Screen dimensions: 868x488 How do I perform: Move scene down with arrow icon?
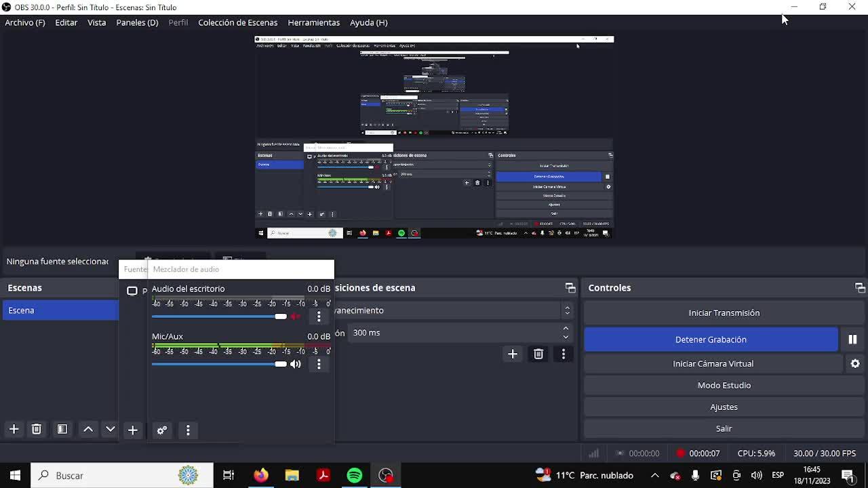click(x=111, y=429)
